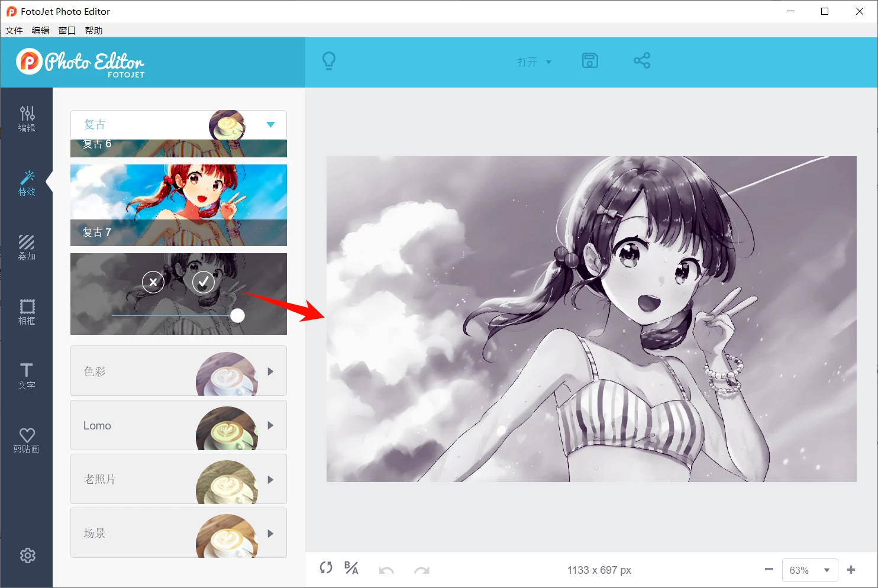Click the Photo Editor FotoJet logo
Screen dimensions: 878x588
80,62
